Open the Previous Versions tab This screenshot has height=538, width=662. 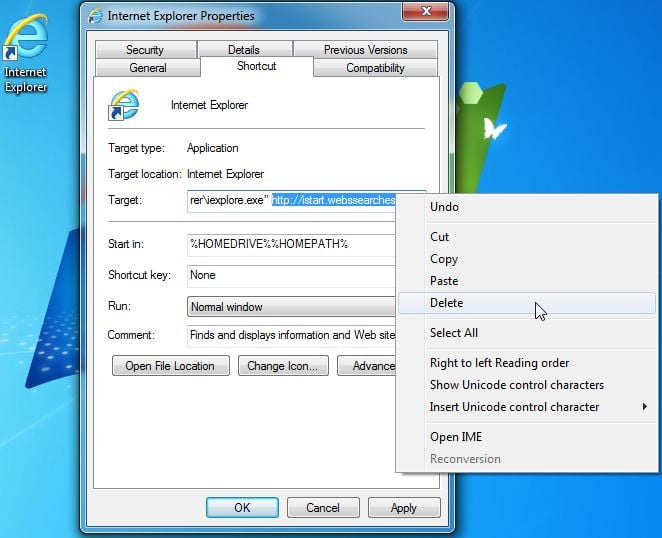tap(366, 50)
